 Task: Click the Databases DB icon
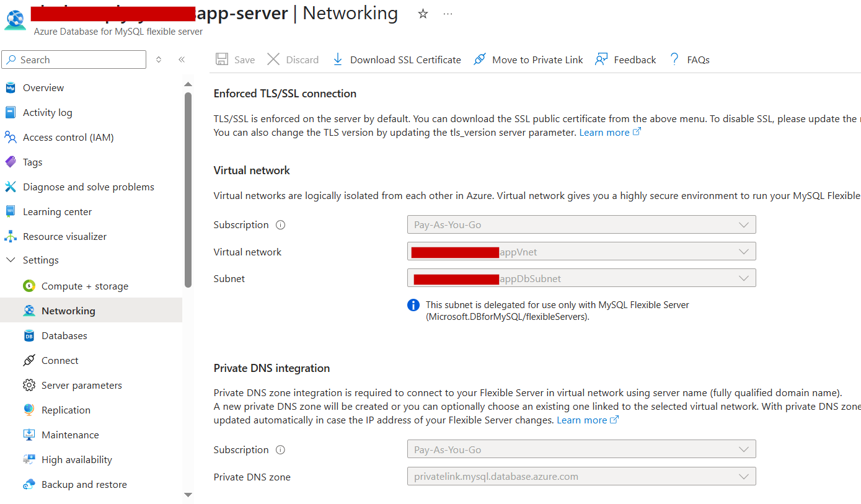pos(29,336)
